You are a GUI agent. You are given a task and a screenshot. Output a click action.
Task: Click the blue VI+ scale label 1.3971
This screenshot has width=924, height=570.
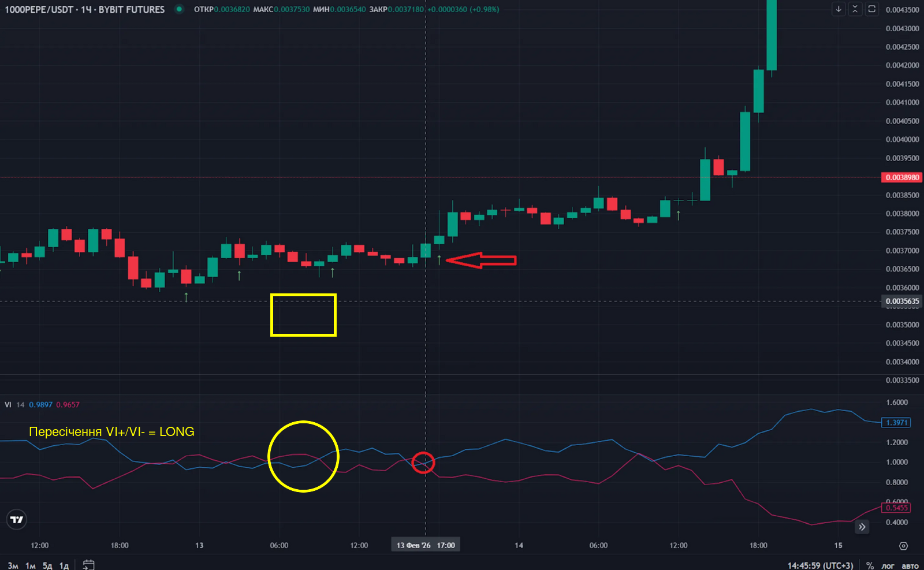tap(896, 422)
